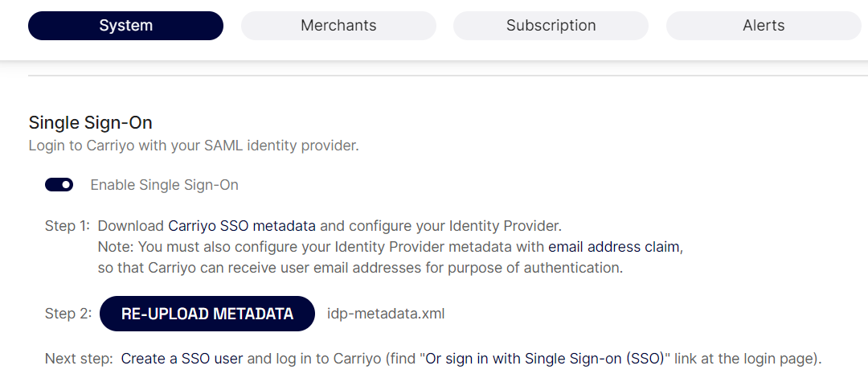Viewport: 868px width, 382px height.
Task: Click the Step 1 label
Action: (67, 226)
